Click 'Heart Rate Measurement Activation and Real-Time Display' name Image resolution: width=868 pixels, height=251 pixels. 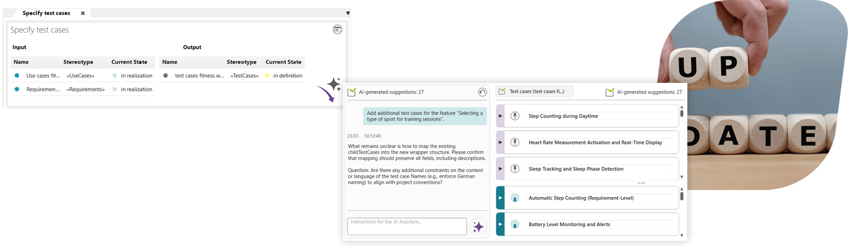click(x=595, y=142)
